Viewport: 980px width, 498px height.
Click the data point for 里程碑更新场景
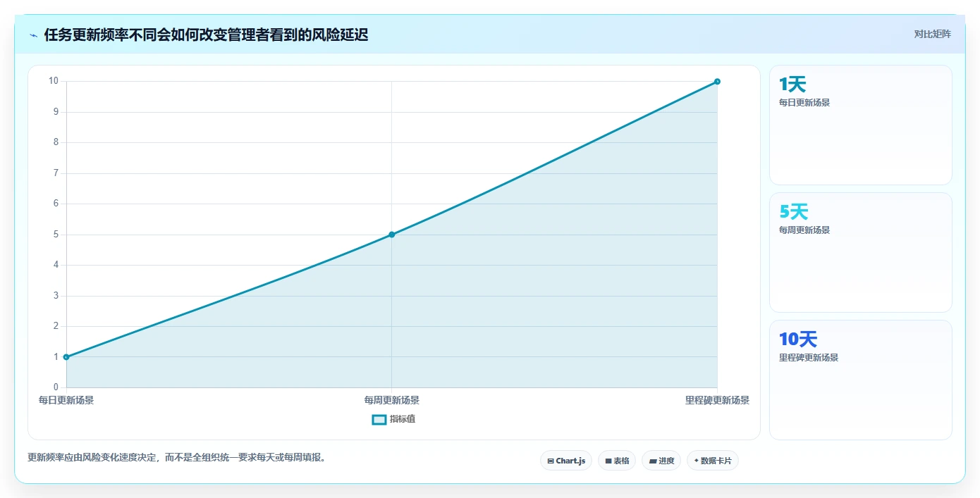point(717,82)
